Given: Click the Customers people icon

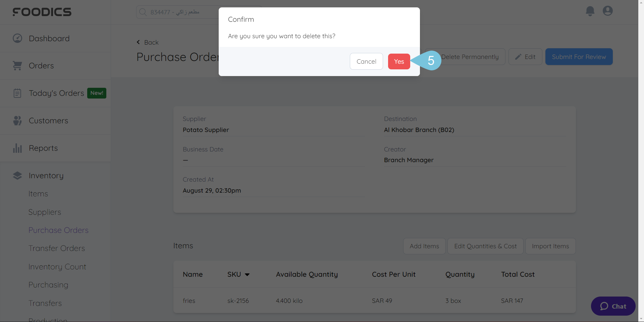Looking at the screenshot, I should coord(17,120).
